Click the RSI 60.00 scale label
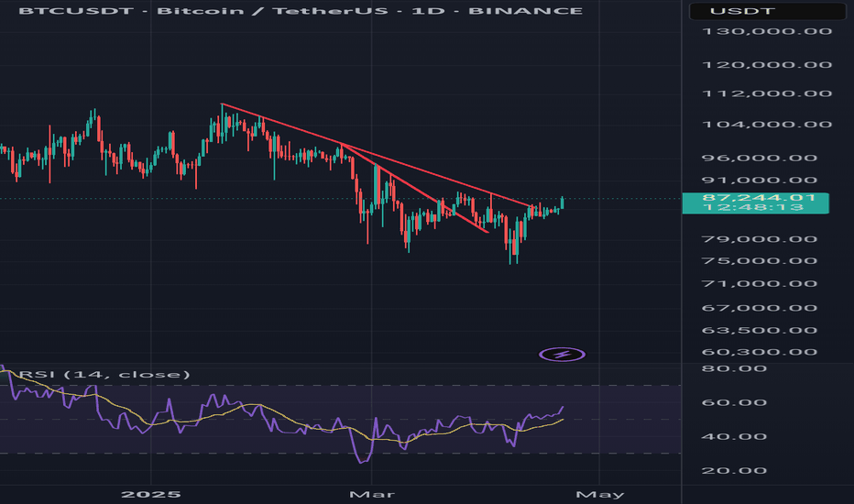854x504 pixels. tap(734, 403)
